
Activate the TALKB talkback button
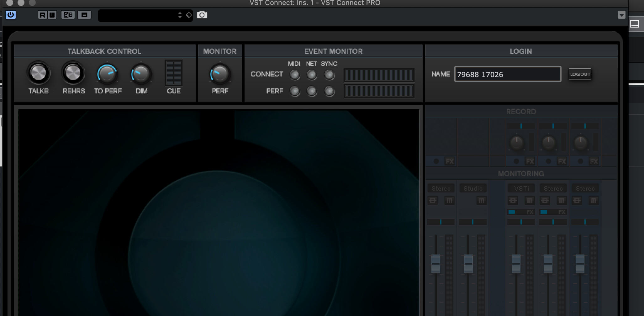(39, 73)
